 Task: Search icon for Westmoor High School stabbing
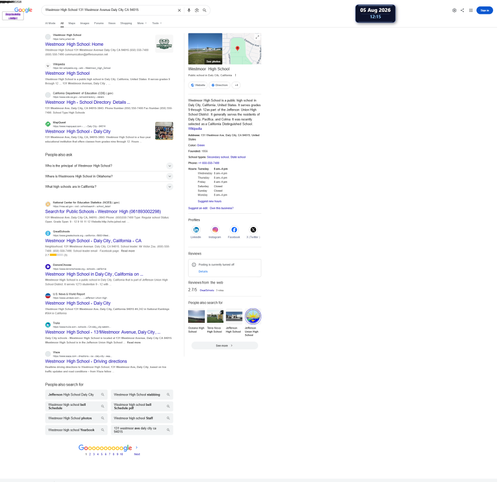[168, 395]
